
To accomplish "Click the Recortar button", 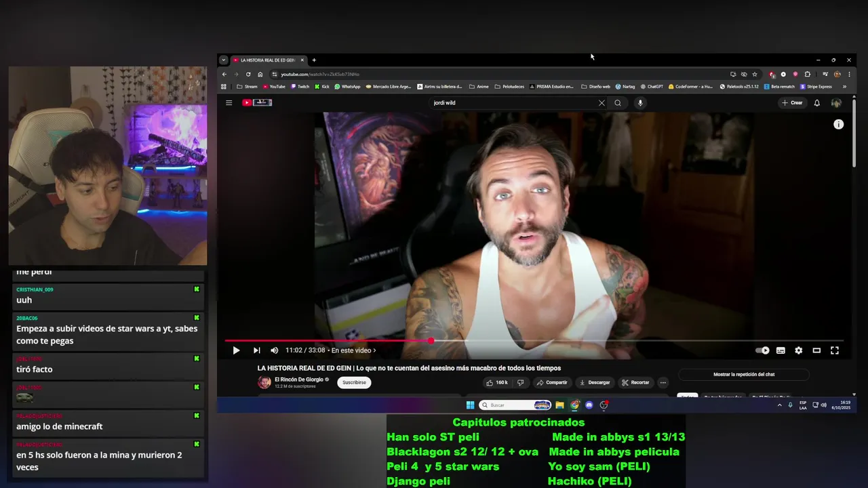I will click(636, 382).
